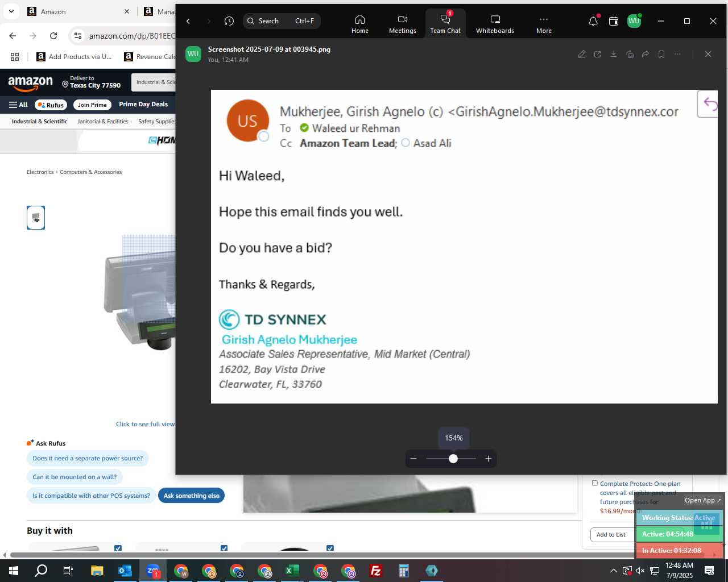This screenshot has height=582, width=728.
Task: Click the copy image icon
Action: tap(630, 54)
